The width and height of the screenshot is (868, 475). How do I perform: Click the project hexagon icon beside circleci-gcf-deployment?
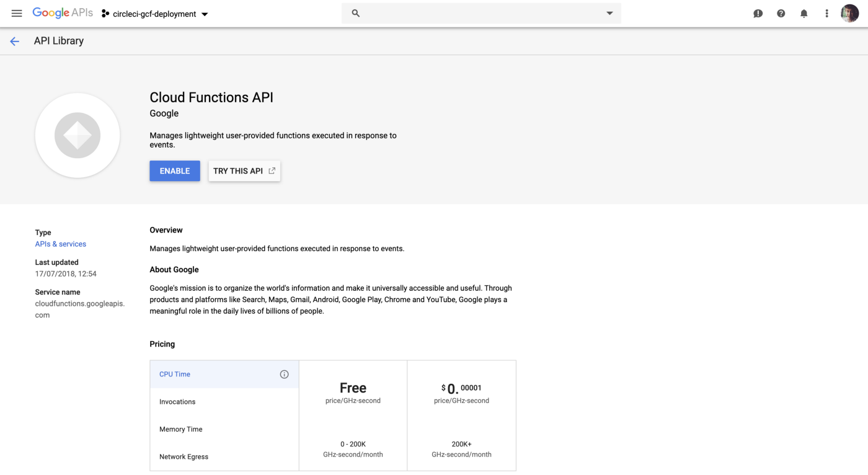pos(105,14)
